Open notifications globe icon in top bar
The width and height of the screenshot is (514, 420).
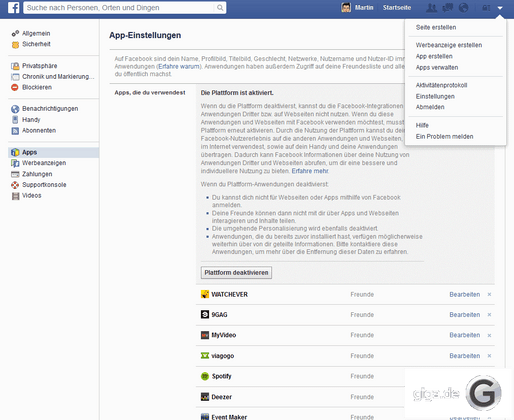(464, 7)
